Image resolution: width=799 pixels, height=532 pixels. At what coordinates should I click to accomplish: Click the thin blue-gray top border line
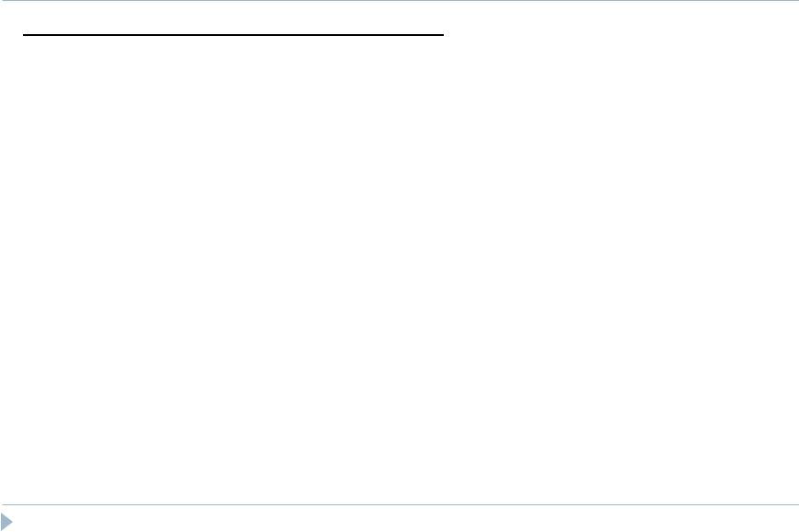click(x=400, y=1)
